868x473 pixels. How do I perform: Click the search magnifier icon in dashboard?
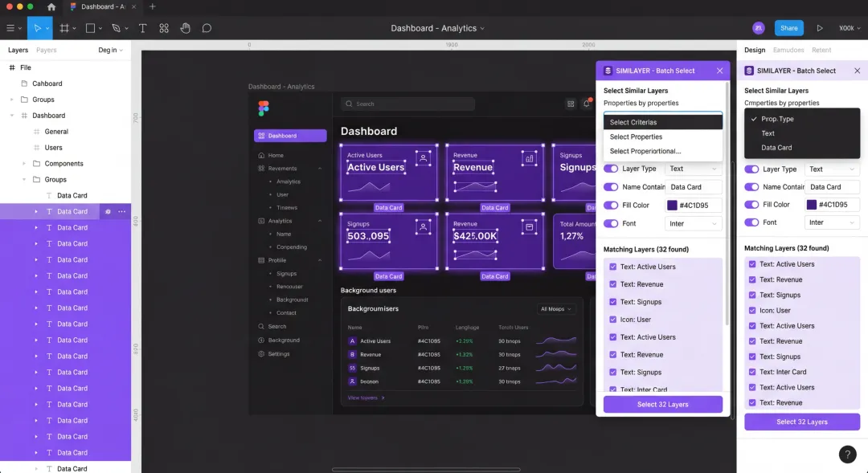pos(349,104)
